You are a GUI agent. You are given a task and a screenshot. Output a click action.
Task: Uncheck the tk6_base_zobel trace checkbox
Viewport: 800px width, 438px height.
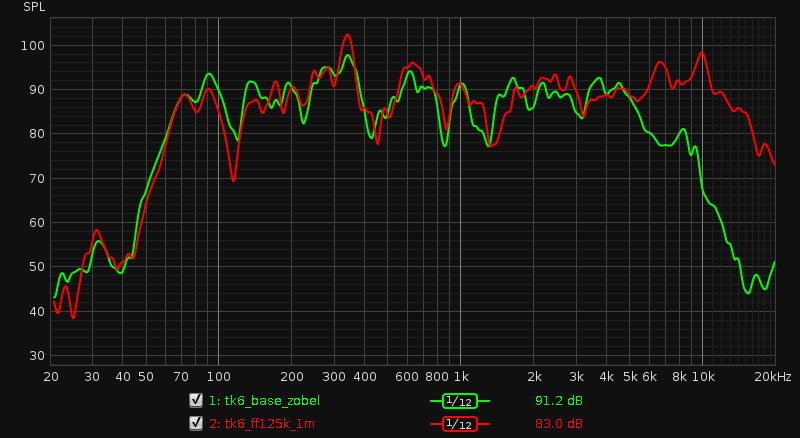coord(196,400)
